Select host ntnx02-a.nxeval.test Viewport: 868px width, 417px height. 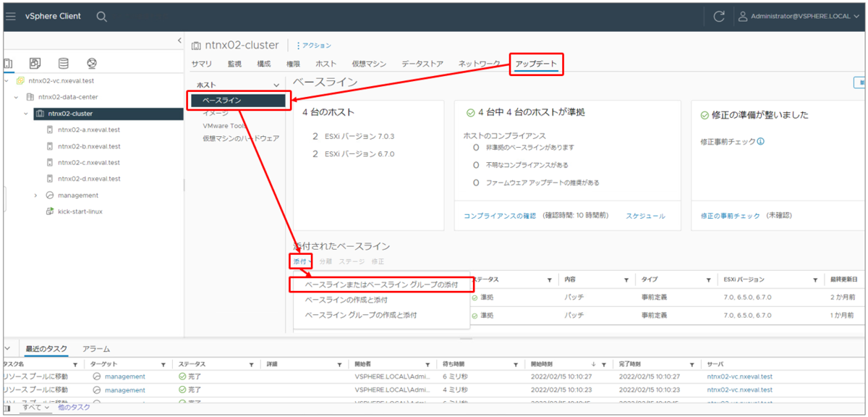point(88,130)
